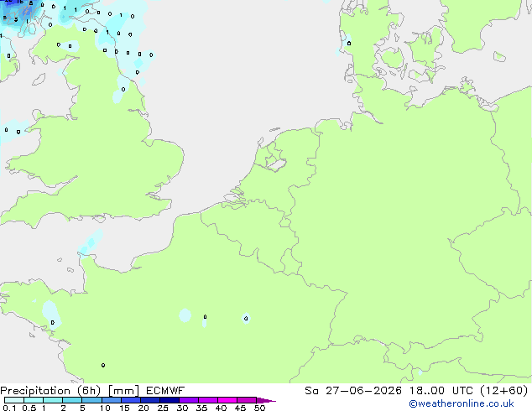Click the precipitation value over Brittany
Viewport: 532px width, 411px height.
pyautogui.click(x=52, y=322)
